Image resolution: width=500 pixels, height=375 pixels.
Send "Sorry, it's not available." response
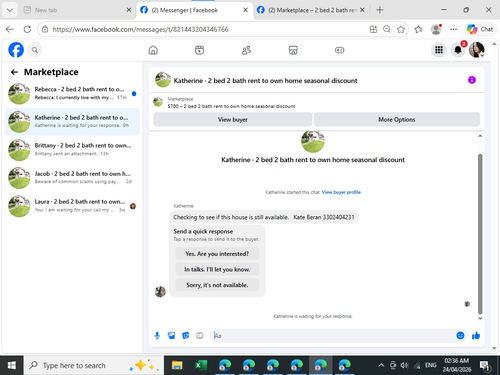point(217,285)
